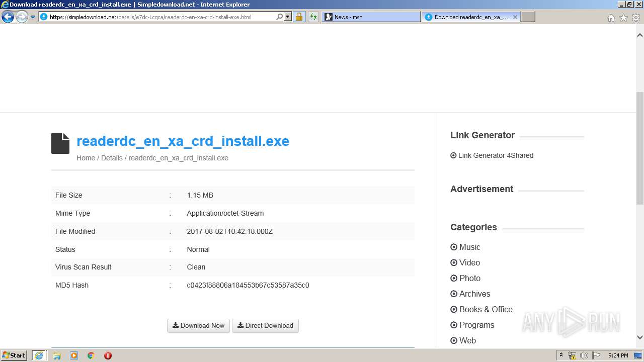Go to Home breadcrumb link
644x362 pixels.
pyautogui.click(x=86, y=158)
